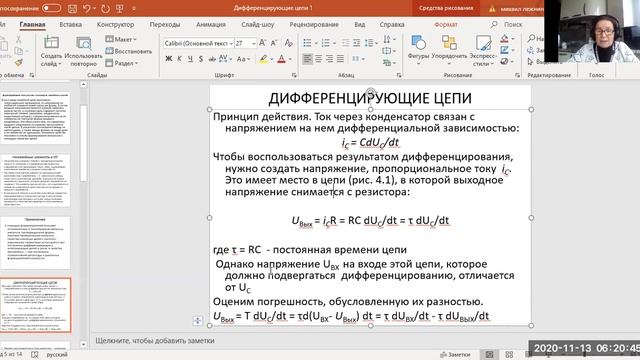The height and width of the screenshot is (360, 640).
Task: Open the Раздел section dropdown
Action: (122, 63)
